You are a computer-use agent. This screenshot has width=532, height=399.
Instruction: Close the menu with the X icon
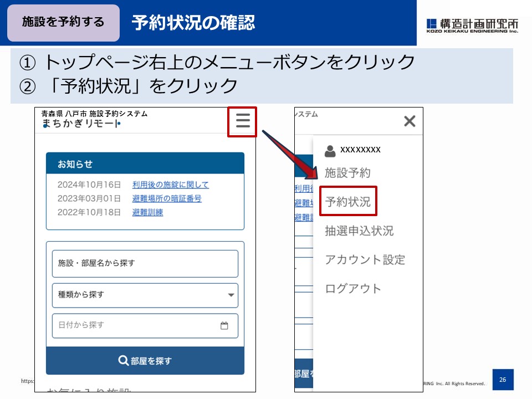tap(409, 122)
